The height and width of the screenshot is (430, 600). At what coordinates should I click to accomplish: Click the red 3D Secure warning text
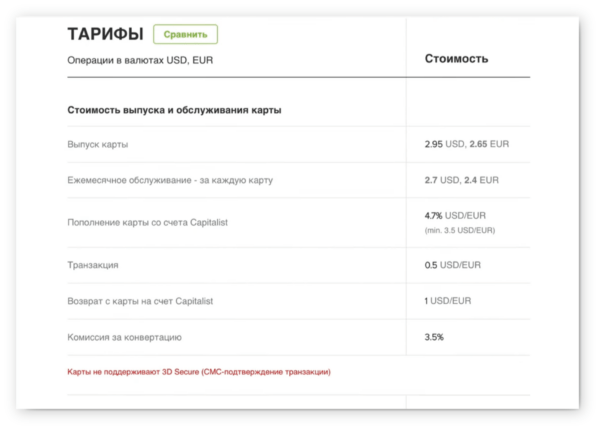click(199, 372)
